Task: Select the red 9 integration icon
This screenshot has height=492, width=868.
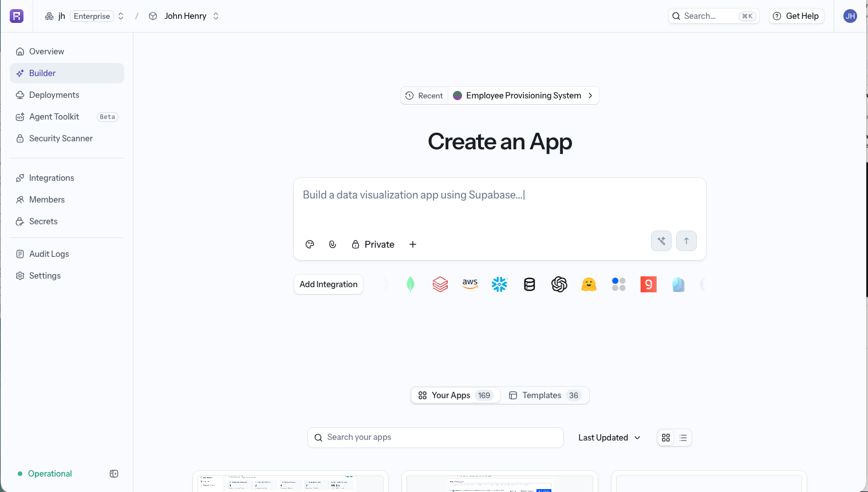Action: pos(649,284)
